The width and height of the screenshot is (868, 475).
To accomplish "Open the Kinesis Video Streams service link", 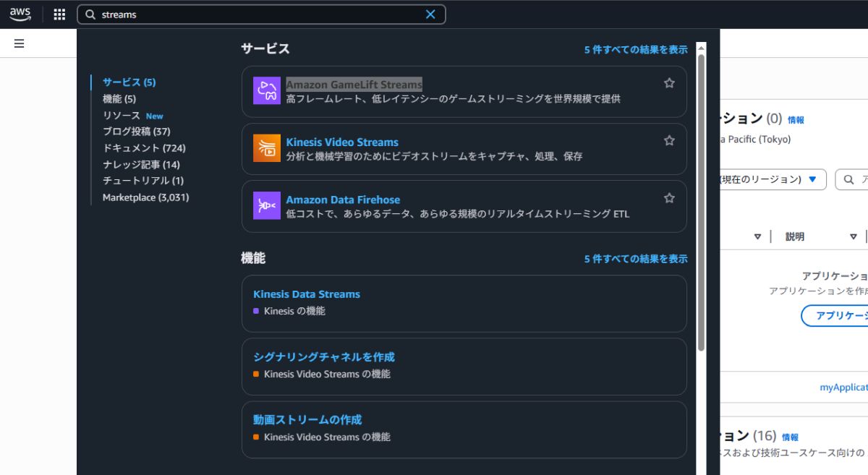I will click(x=342, y=142).
